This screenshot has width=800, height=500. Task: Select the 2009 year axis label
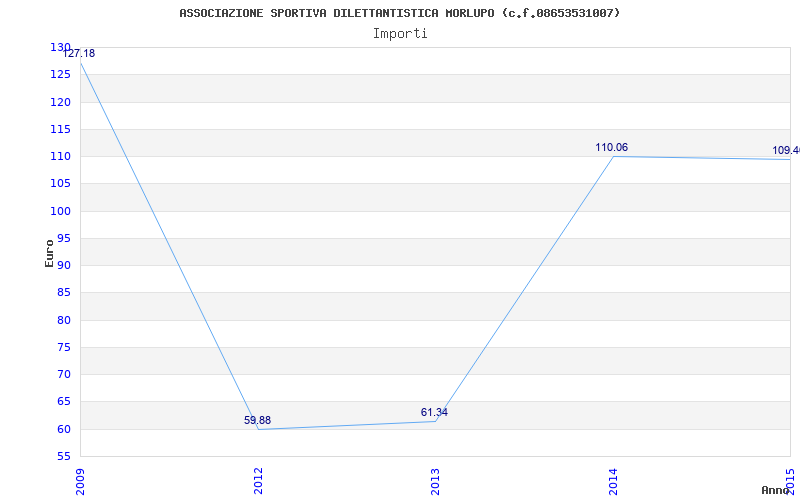pyautogui.click(x=81, y=480)
